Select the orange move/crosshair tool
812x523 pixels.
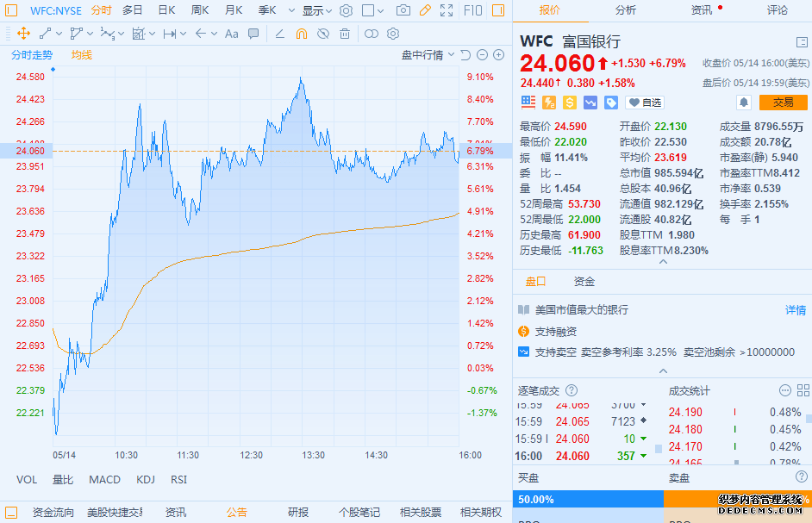(23, 34)
